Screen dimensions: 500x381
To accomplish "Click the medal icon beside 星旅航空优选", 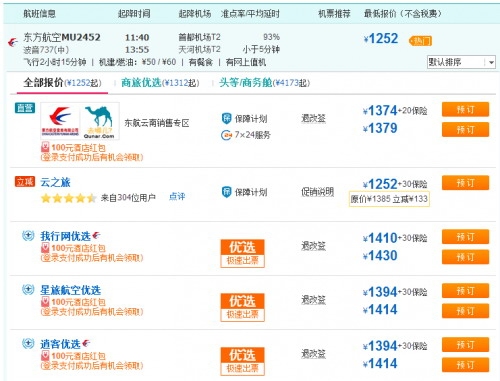I will (x=28, y=289).
